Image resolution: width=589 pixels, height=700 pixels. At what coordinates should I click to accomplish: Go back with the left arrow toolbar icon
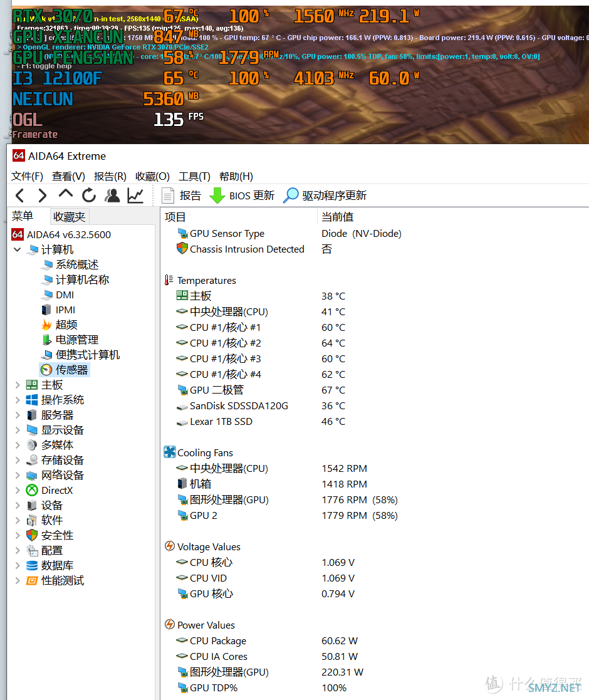pos(19,196)
